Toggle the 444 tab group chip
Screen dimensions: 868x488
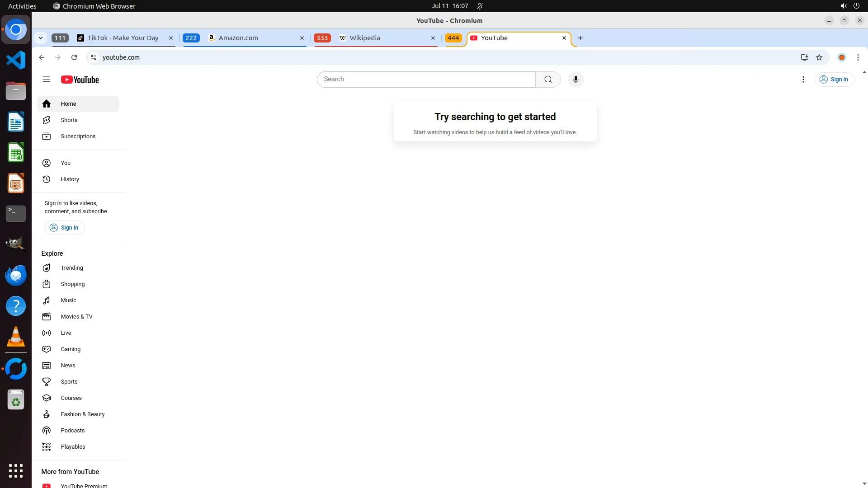click(x=453, y=38)
